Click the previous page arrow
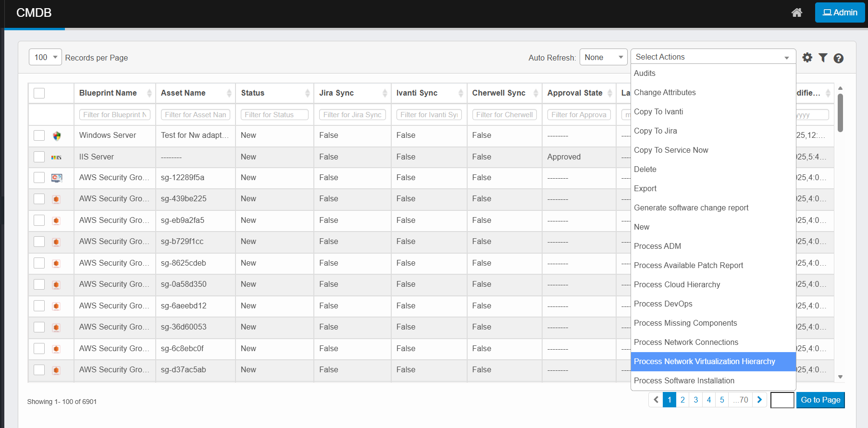Image resolution: width=868 pixels, height=428 pixels. [x=656, y=400]
